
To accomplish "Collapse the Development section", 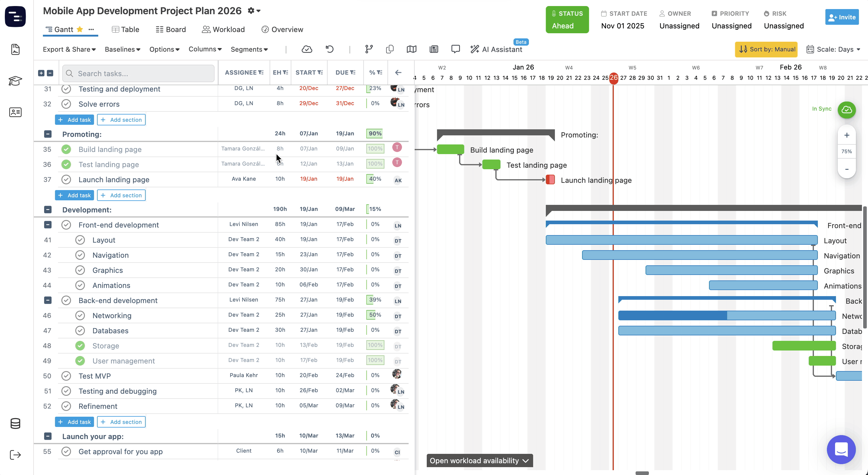I will (48, 209).
